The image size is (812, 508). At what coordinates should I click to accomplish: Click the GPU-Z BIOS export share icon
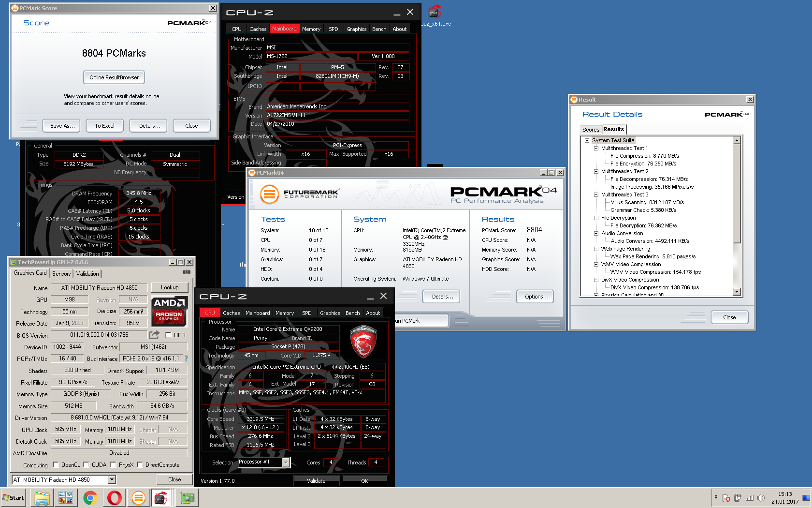(155, 334)
